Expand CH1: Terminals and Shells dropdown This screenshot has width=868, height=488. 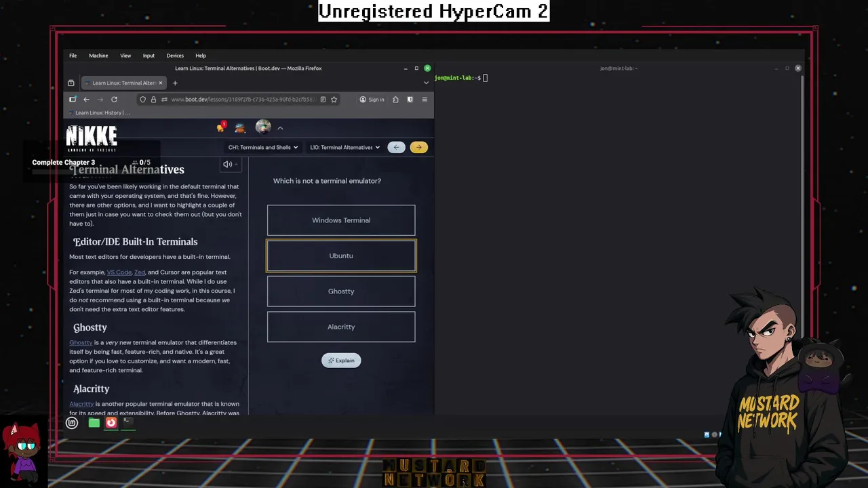point(263,147)
